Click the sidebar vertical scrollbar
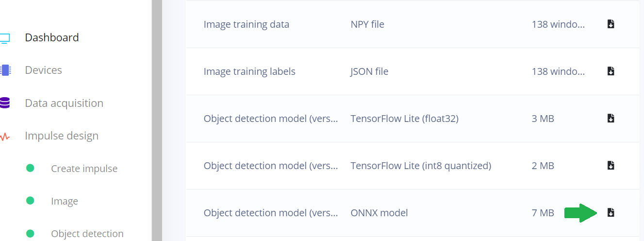 [x=156, y=120]
